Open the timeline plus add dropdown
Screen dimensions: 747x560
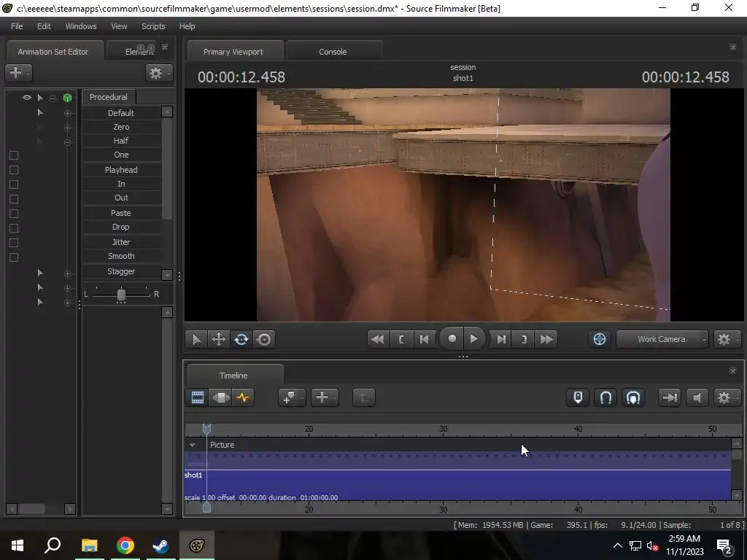[325, 397]
